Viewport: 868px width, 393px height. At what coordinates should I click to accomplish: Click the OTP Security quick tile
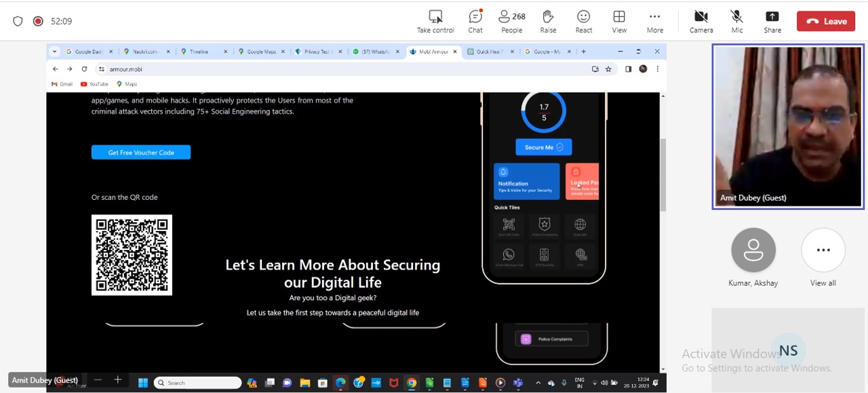click(x=544, y=257)
